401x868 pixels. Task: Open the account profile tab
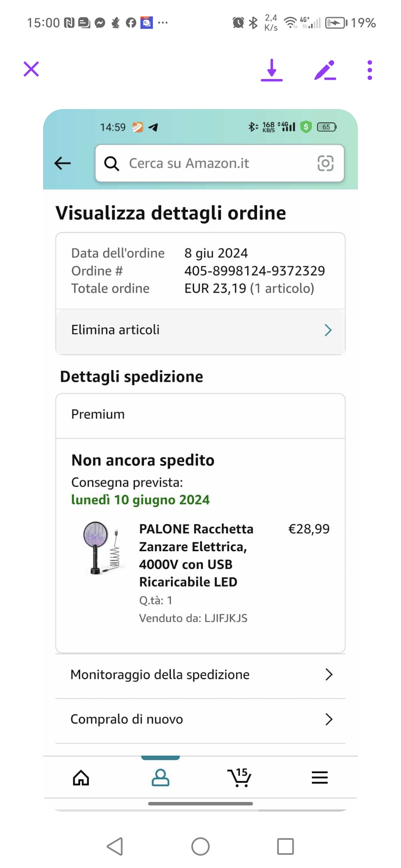pyautogui.click(x=160, y=777)
